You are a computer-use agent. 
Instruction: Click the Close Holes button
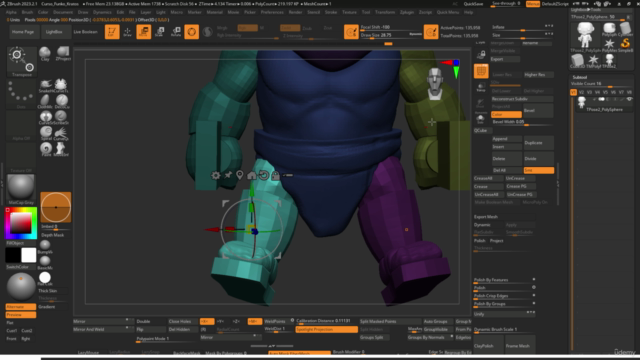point(182,321)
